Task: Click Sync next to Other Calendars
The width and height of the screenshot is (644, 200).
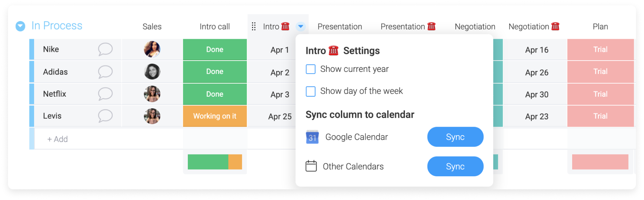Action: point(455,166)
